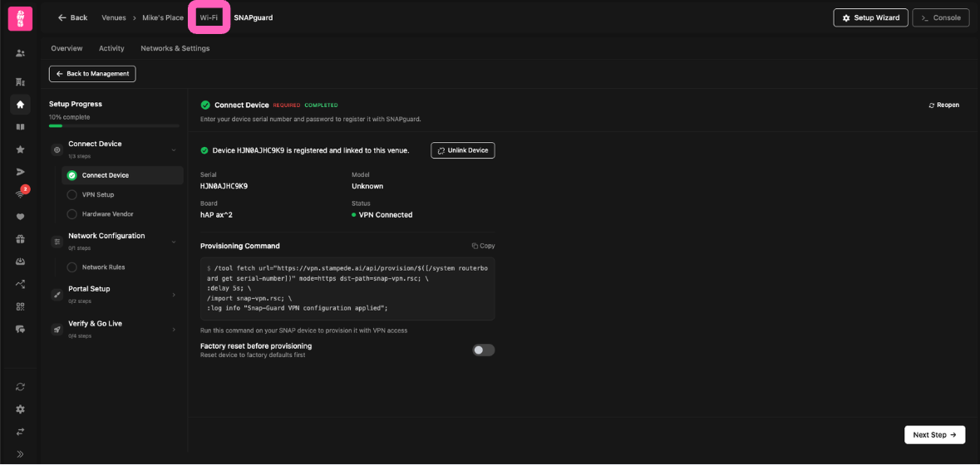The width and height of the screenshot is (980, 465).
Task: Open the settings gear in the sidebar
Action: pos(20,409)
